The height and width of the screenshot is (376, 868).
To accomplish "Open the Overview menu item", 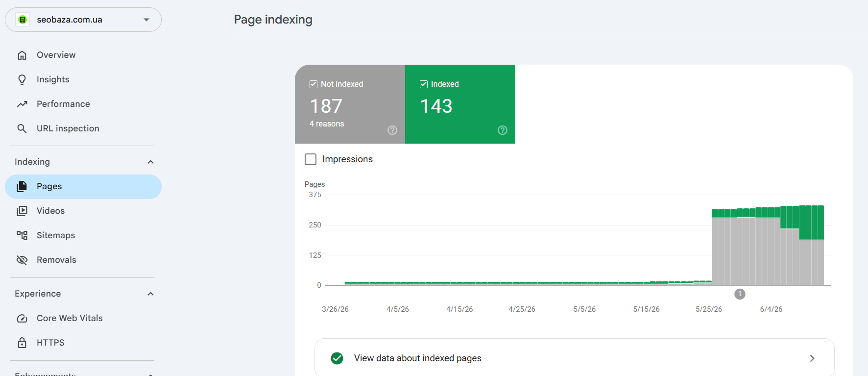I will [83, 55].
